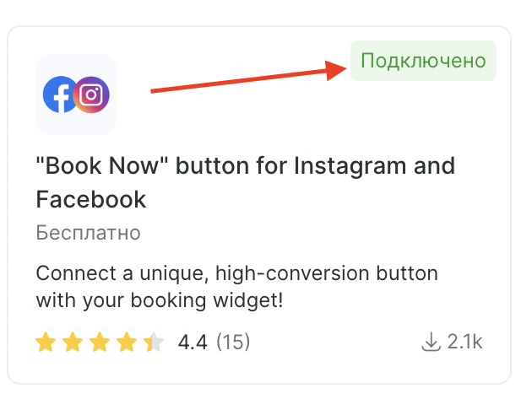Click the word "high-conversion" in description
Screen dimensions: 532x410
coord(292,274)
